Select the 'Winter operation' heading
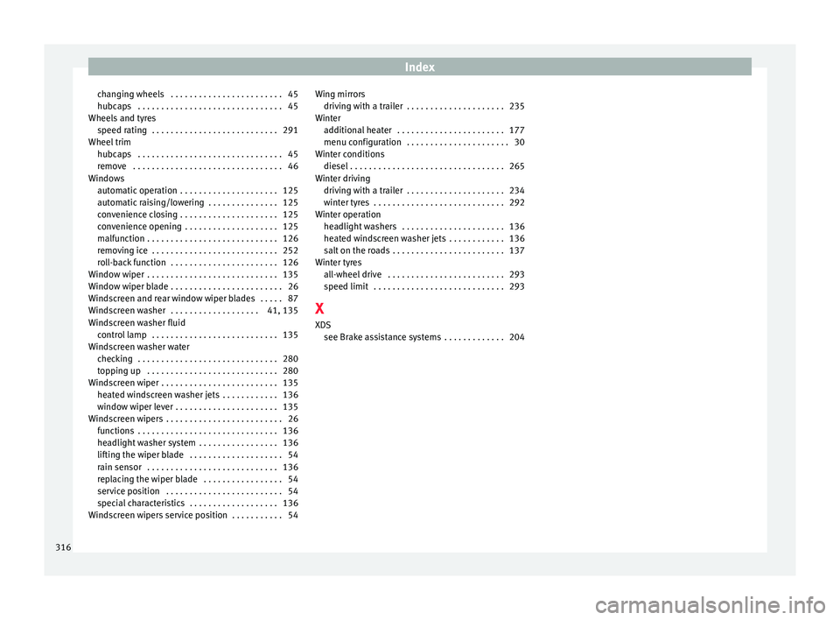Image resolution: width=840 pixels, height=620 pixels. pyautogui.click(x=347, y=215)
